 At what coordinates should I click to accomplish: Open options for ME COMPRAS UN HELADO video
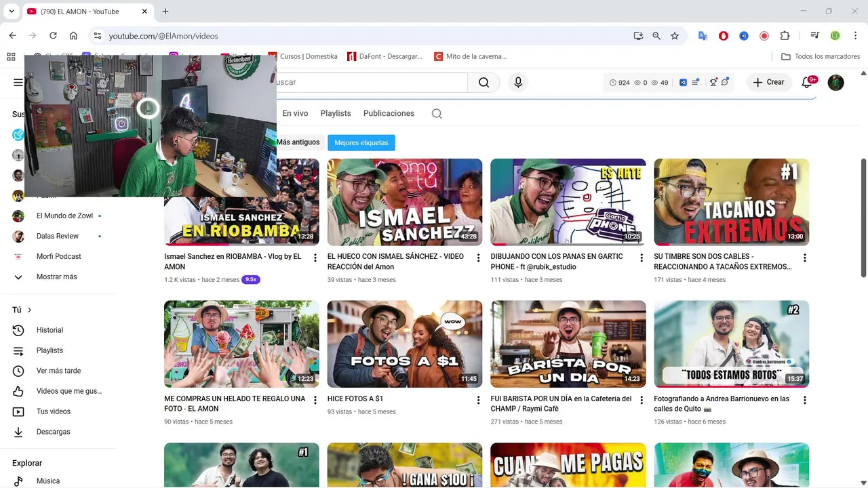click(315, 400)
